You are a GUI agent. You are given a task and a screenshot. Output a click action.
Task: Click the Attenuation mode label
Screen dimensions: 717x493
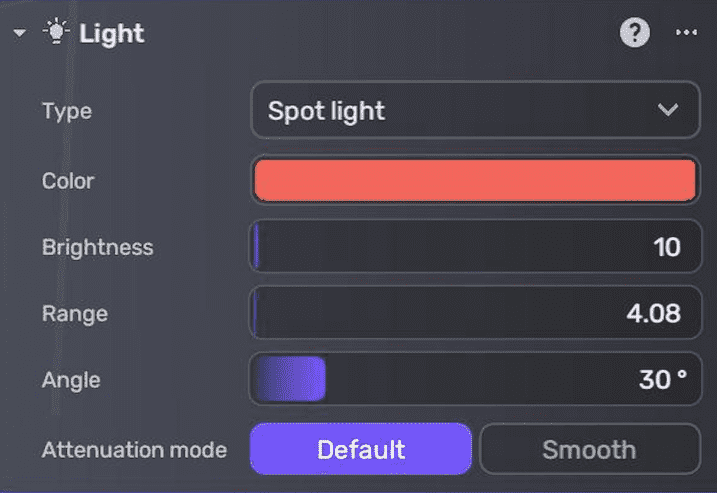pos(134,449)
